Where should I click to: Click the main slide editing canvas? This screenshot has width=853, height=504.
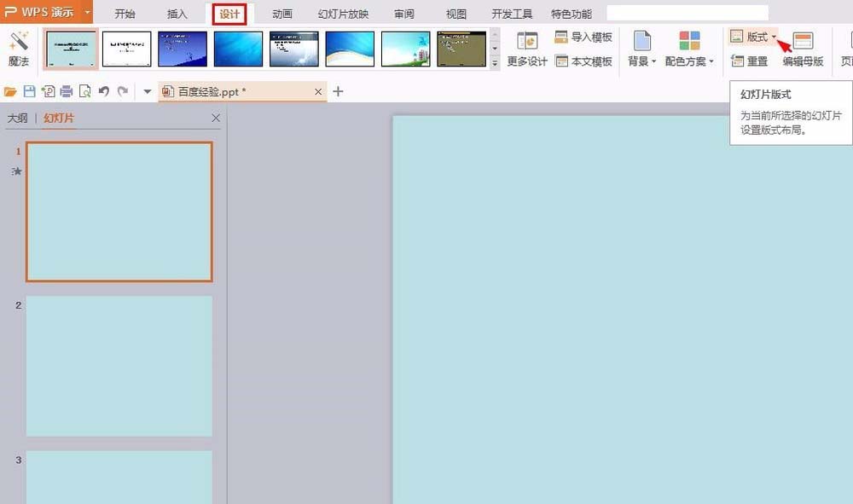point(623,310)
